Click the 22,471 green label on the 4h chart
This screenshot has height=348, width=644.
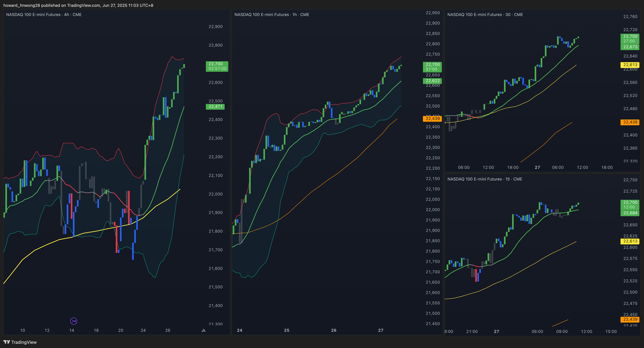click(215, 107)
